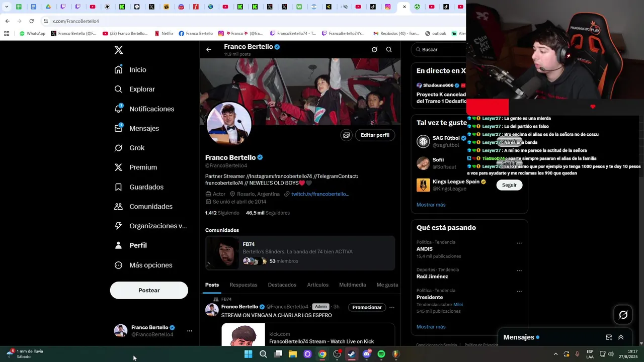The height and width of the screenshot is (362, 644).
Task: Open options for the Raúl Jiménez trend
Action: pyautogui.click(x=519, y=270)
